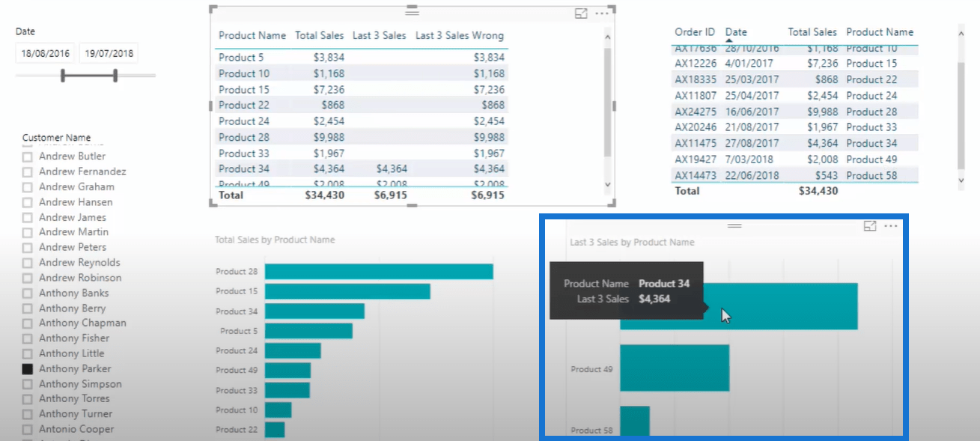Click Product 49 bar in Last 3 Sales chart
Screen dimensions: 980x441
pos(675,368)
